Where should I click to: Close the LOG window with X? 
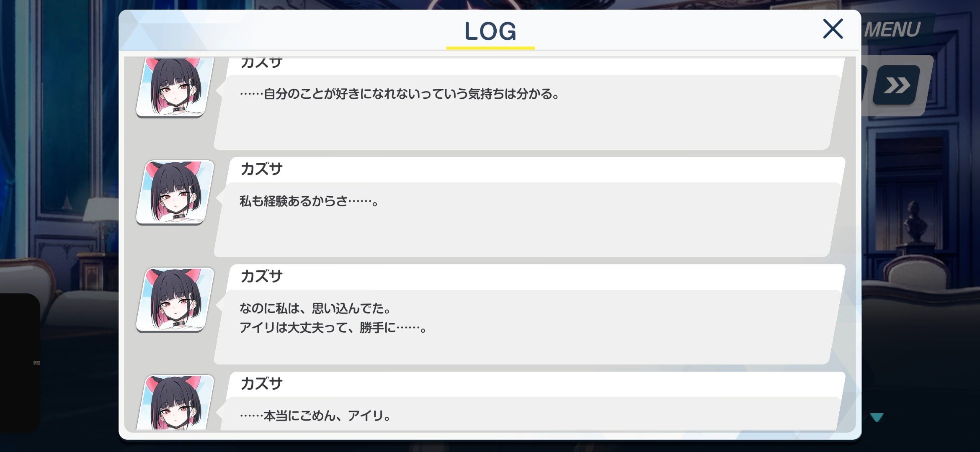click(833, 29)
